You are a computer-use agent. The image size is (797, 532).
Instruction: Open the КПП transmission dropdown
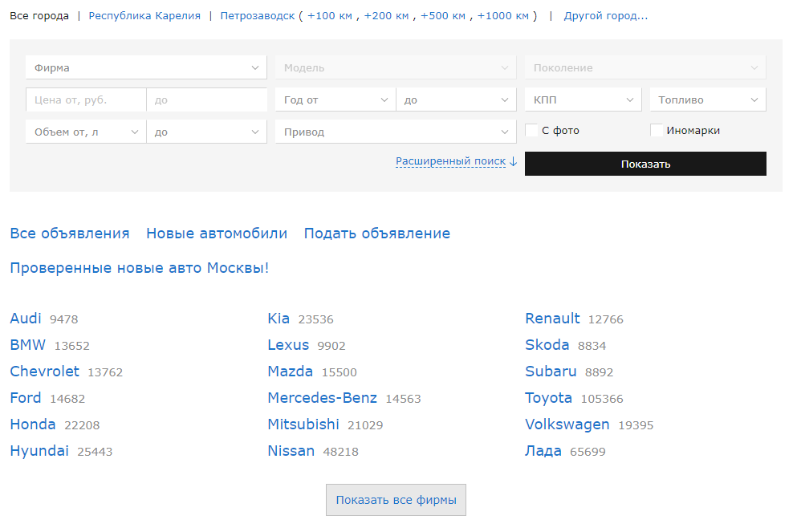pyautogui.click(x=582, y=99)
